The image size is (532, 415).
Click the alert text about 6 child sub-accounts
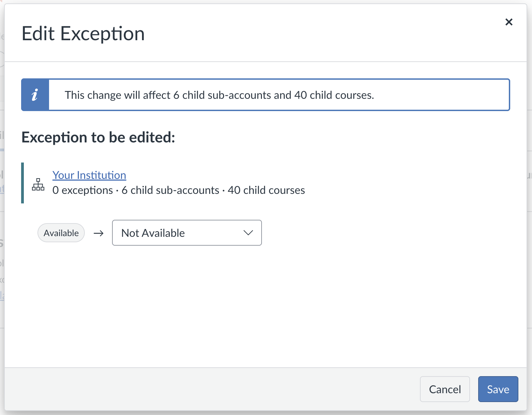219,95
